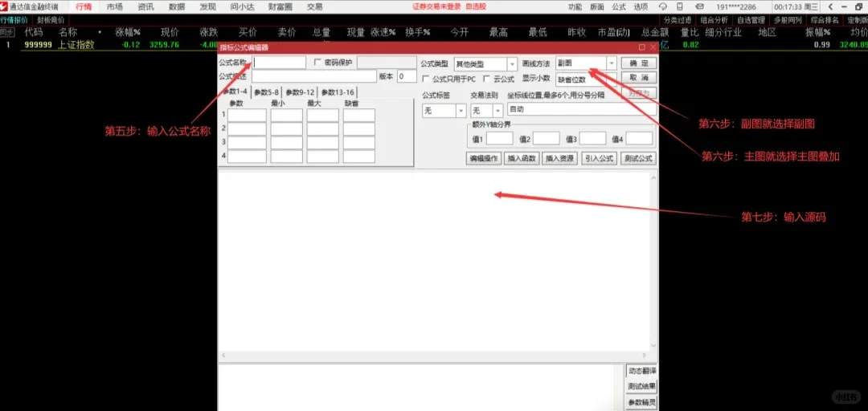Switch to the 参数5-8 tab
868x411 pixels.
point(266,92)
